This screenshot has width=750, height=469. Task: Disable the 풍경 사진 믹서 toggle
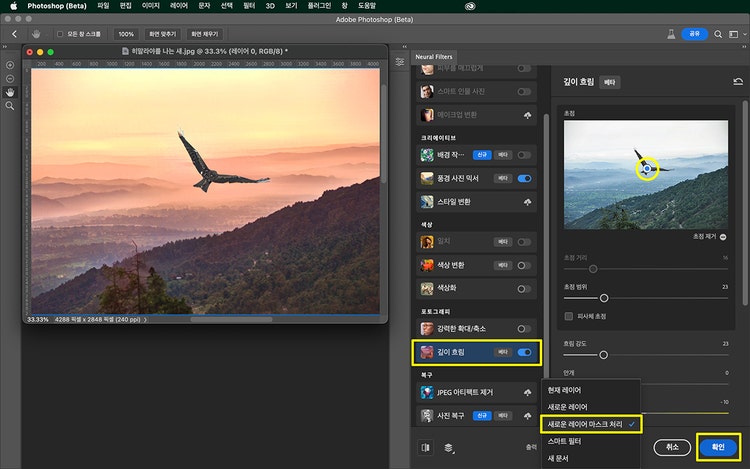[x=524, y=179]
